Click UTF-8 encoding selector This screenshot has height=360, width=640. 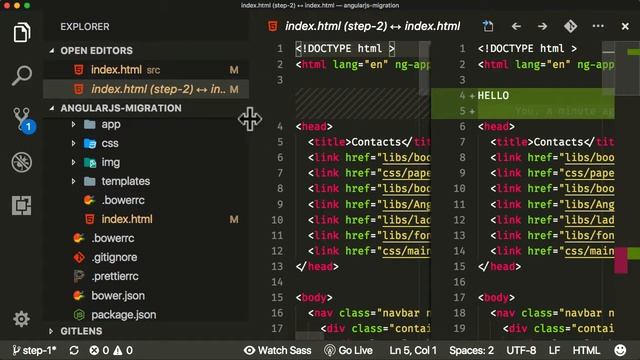pos(521,350)
